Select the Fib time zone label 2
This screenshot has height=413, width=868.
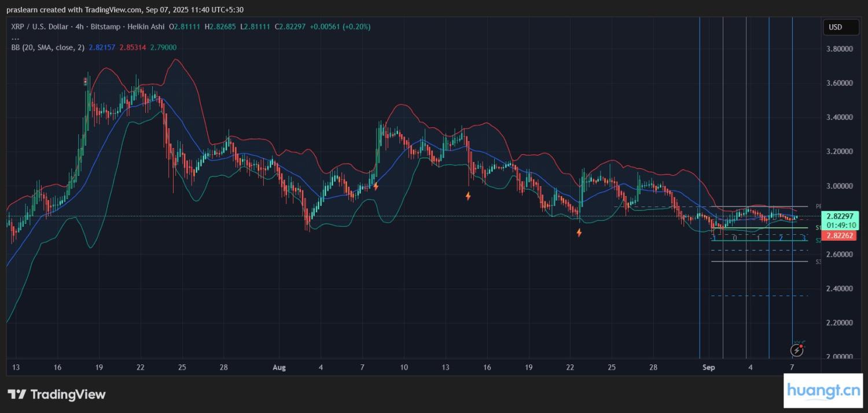(781, 238)
